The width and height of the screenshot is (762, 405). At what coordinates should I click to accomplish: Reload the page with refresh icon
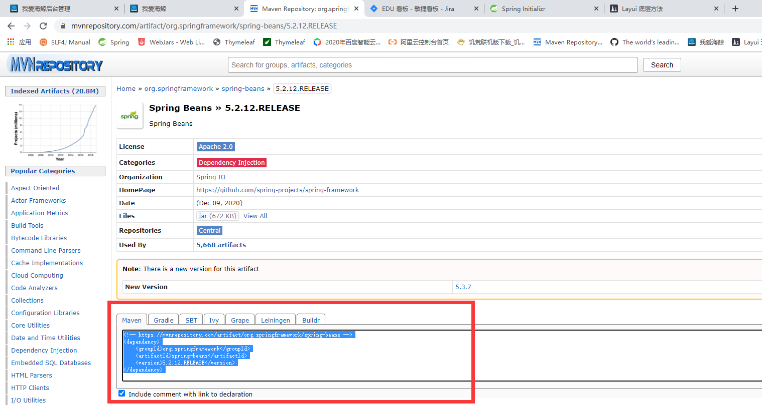[x=43, y=26]
